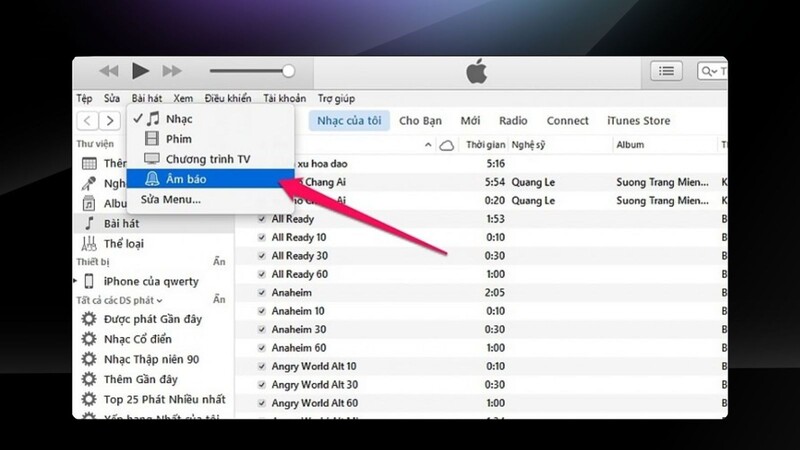Sort by Album column header
800x450 pixels.
(x=630, y=145)
